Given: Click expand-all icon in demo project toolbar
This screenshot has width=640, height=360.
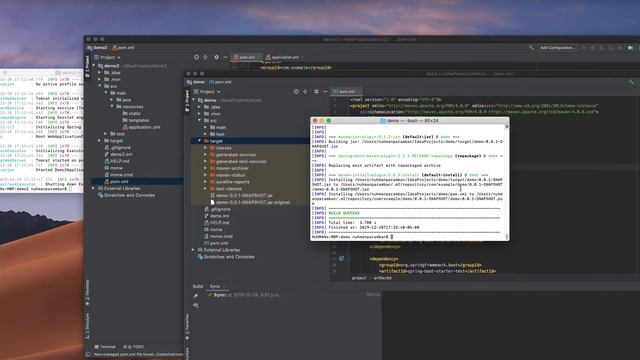Looking at the screenshot, I should 305,92.
